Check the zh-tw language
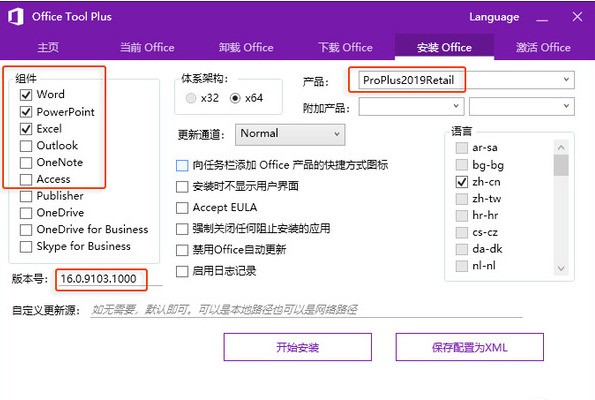This screenshot has width=595, height=400. pyautogui.click(x=461, y=199)
